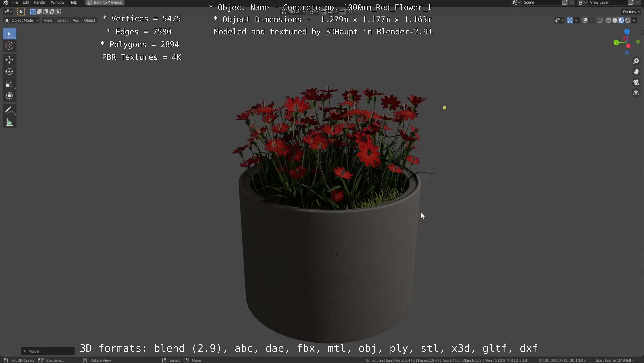Open the Help menu
The width and height of the screenshot is (644, 363).
point(73,3)
